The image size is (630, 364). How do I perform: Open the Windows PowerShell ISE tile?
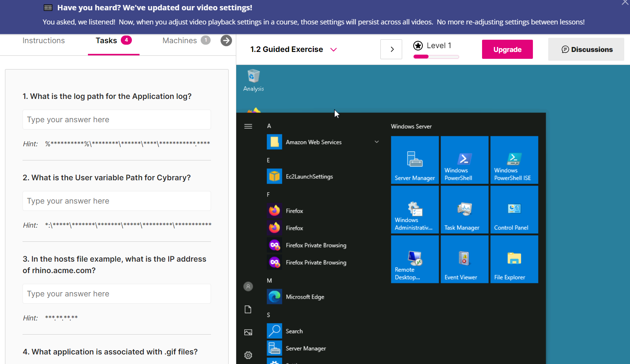tap(514, 160)
